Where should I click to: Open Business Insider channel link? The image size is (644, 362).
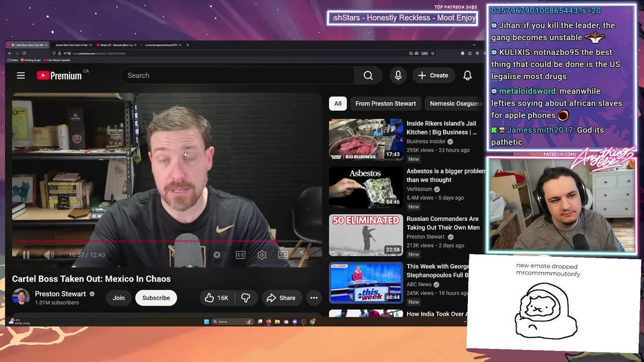(426, 142)
